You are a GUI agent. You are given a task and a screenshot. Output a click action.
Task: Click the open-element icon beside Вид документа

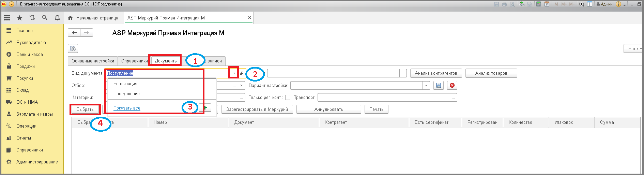[242, 73]
